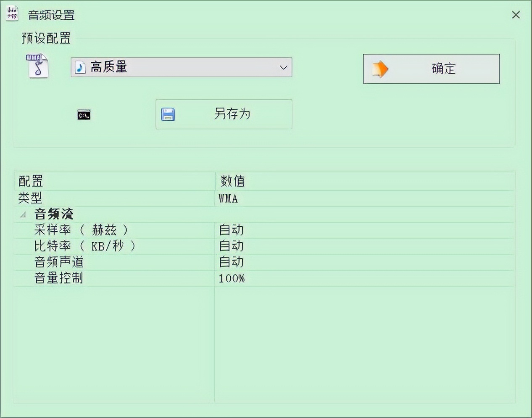532x418 pixels.
Task: Collapse the 音频流 section
Action: 23,214
